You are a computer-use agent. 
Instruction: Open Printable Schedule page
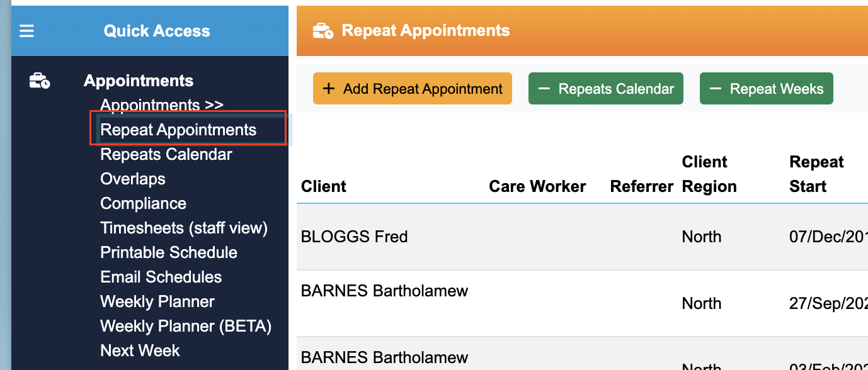tap(169, 252)
